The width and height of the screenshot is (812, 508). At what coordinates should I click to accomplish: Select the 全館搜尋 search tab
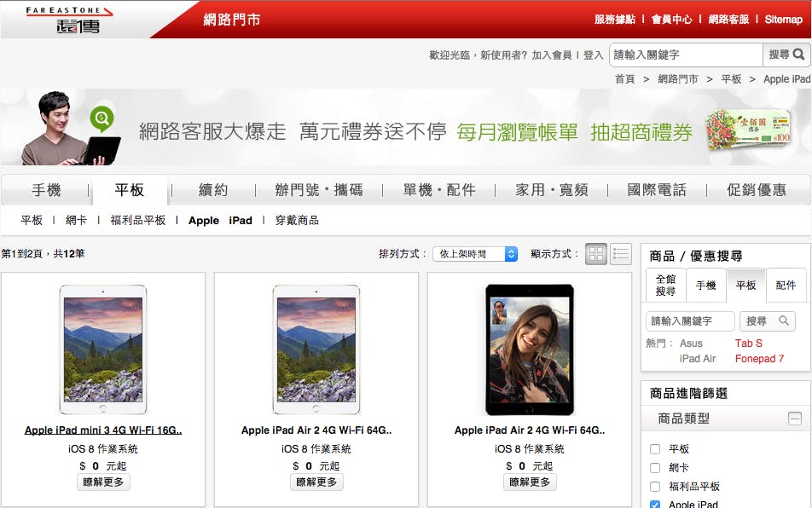click(666, 285)
